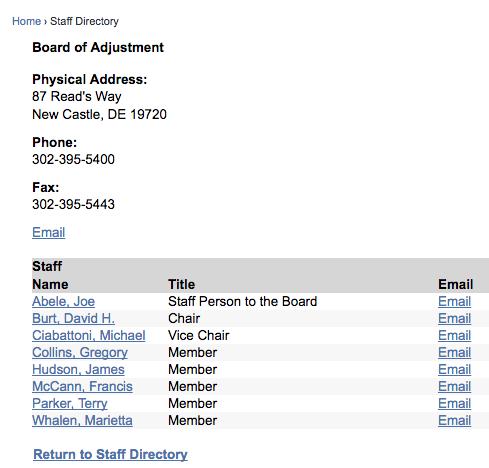Open Burt, David H. staff profile
Image resolution: width=489 pixels, height=468 pixels.
click(x=73, y=318)
